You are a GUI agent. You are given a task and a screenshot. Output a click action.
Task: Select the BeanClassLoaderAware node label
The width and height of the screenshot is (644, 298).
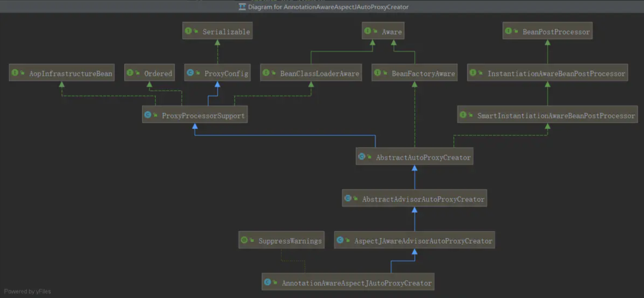(320, 74)
